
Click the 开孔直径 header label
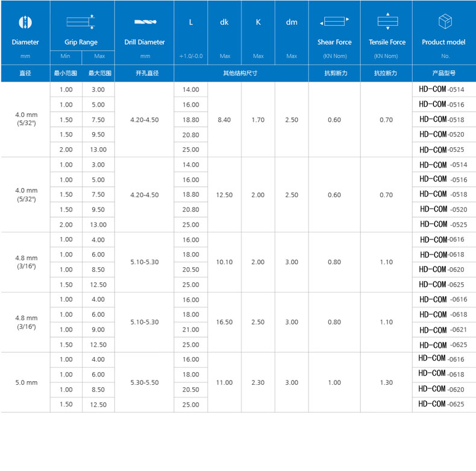coord(145,73)
